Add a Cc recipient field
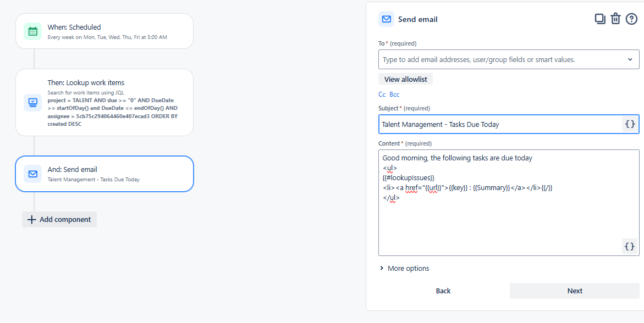 click(x=382, y=94)
